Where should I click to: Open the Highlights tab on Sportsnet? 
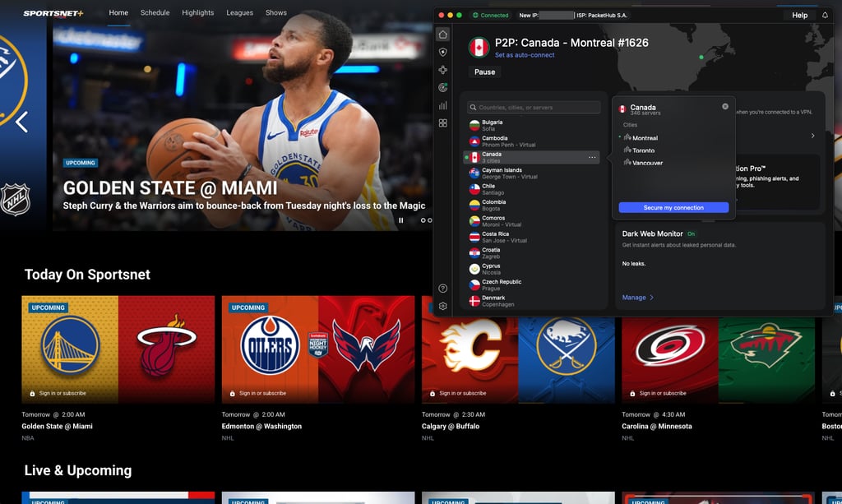197,12
